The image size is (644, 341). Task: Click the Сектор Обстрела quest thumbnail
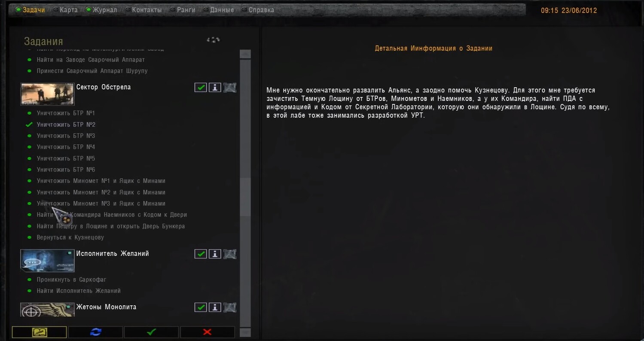pyautogui.click(x=47, y=94)
